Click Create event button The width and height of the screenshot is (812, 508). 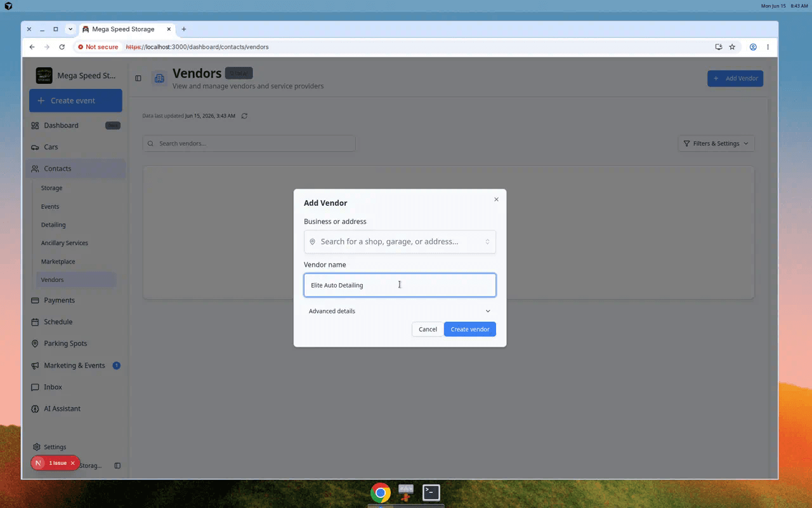point(75,100)
